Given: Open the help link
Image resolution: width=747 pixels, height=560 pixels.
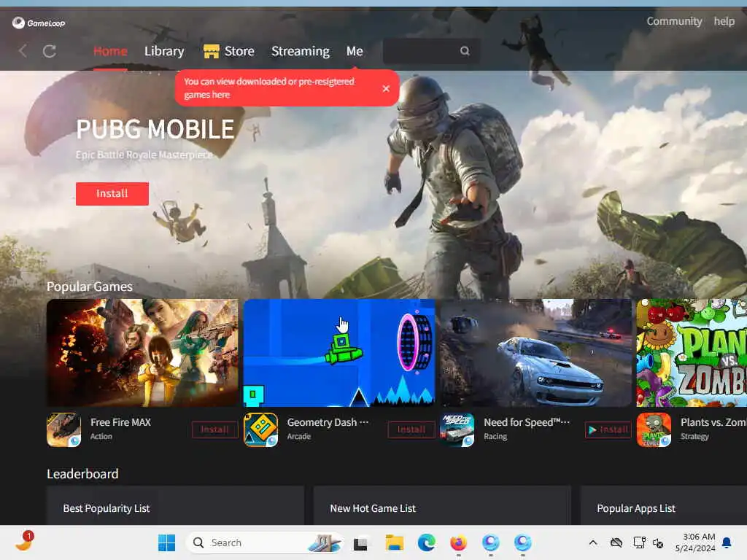Looking at the screenshot, I should tap(724, 21).
